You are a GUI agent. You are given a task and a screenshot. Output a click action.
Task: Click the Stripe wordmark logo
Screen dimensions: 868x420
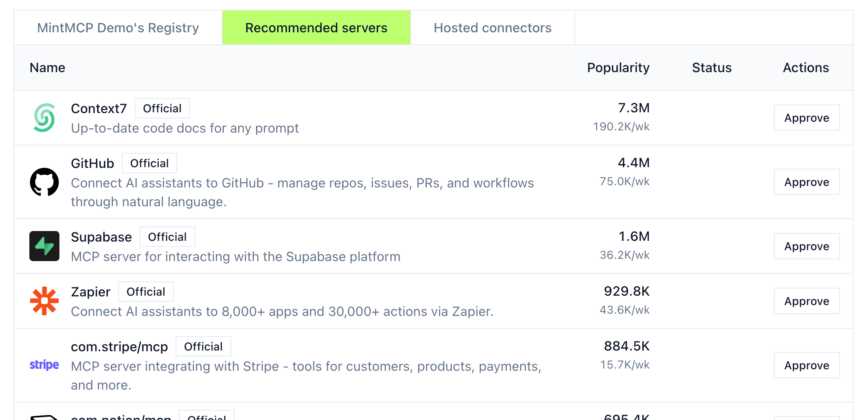(44, 365)
